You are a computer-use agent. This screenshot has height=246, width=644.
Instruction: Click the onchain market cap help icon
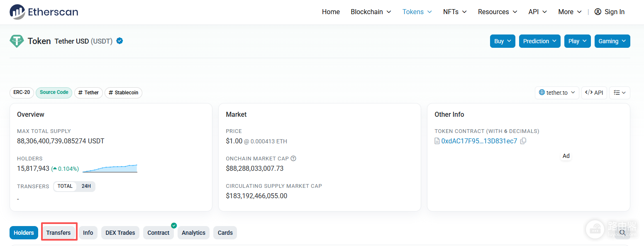pyautogui.click(x=293, y=158)
